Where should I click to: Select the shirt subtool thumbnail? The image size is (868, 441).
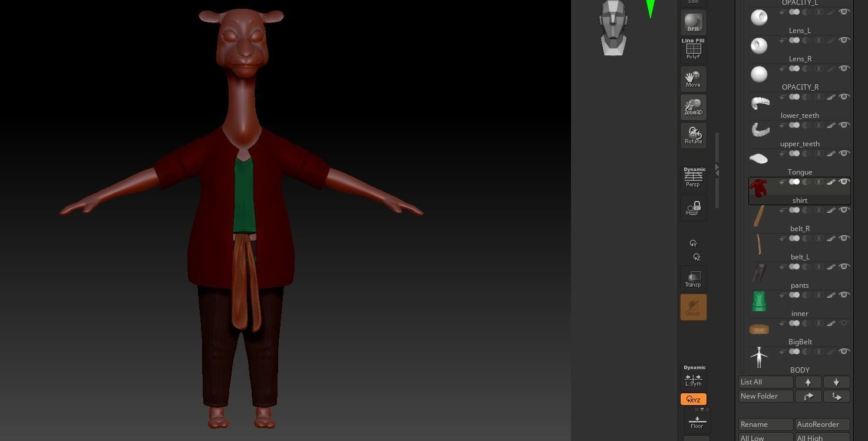coord(759,188)
